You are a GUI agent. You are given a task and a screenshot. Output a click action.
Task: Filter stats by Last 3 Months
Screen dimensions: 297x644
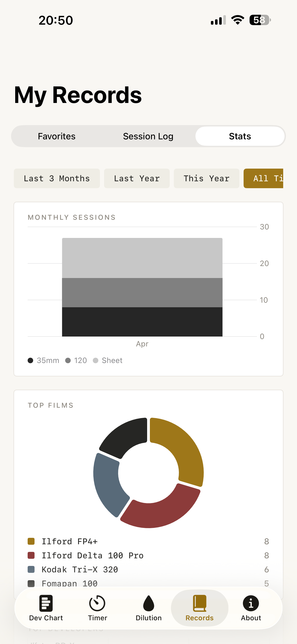coord(57,179)
